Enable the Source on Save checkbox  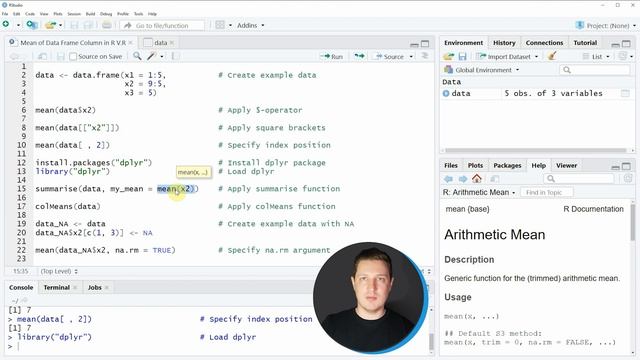73,56
